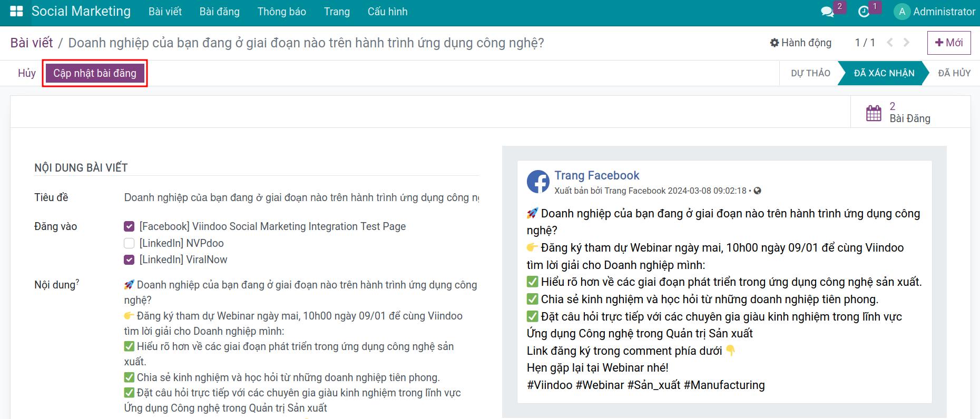Select the Dự thảo status stage

(810, 73)
